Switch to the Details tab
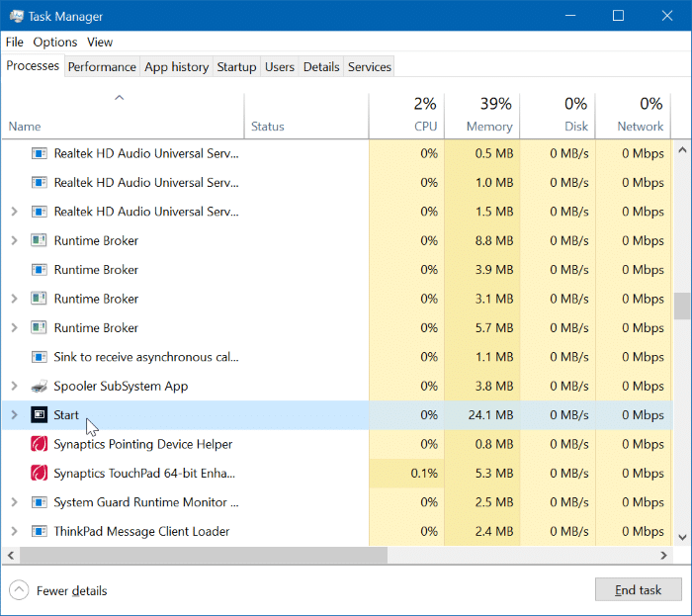692x616 pixels. point(321,67)
